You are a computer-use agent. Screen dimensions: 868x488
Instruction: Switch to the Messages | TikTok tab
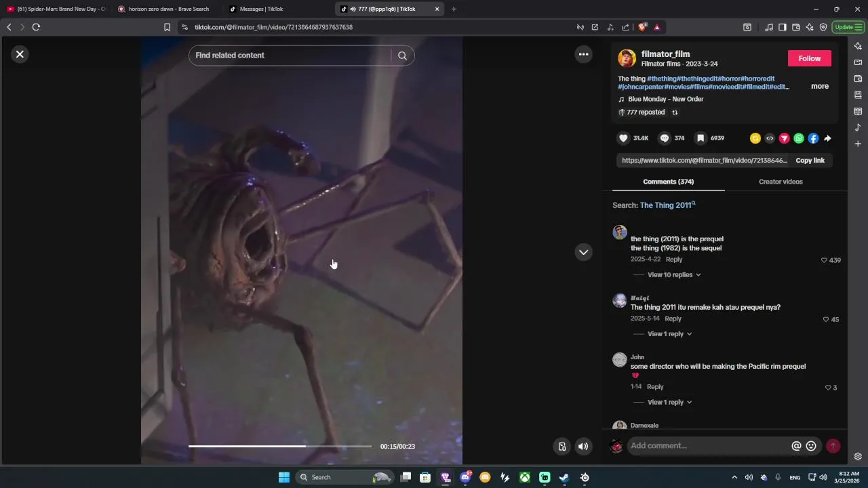coord(279,9)
